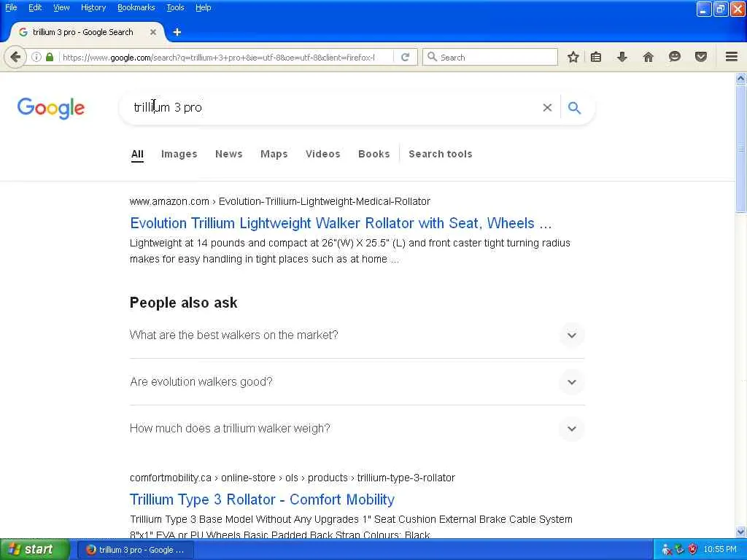Close the trillium 3 pro tab
This screenshot has height=560, width=747.
tap(153, 32)
